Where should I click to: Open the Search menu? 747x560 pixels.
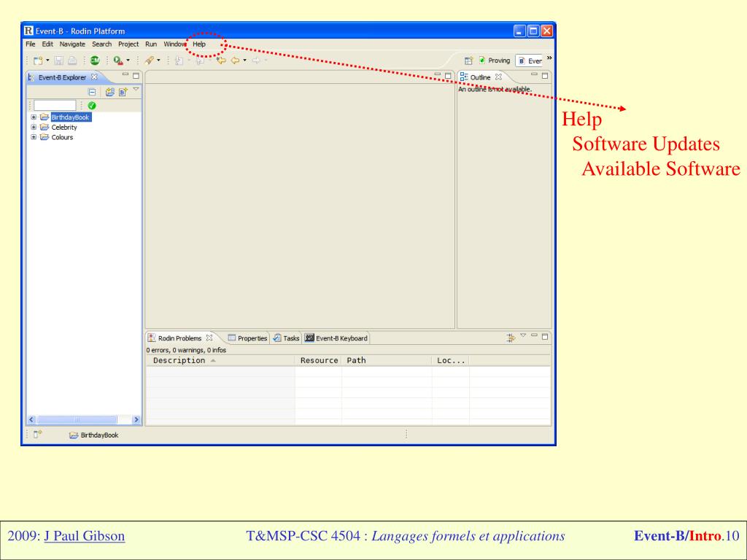tap(102, 44)
